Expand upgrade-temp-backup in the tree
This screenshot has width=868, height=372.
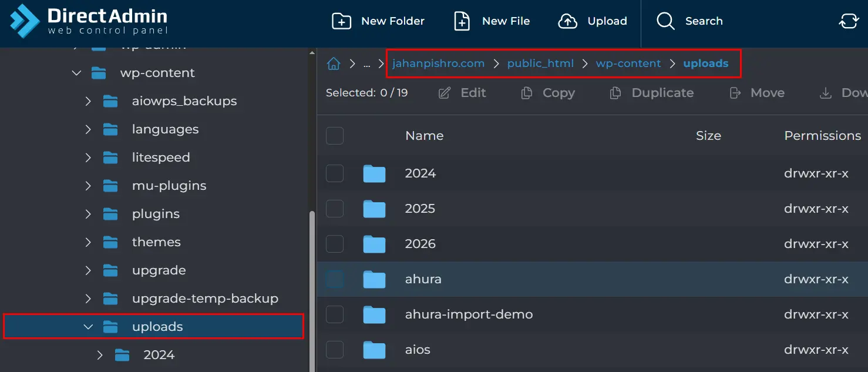tap(88, 299)
